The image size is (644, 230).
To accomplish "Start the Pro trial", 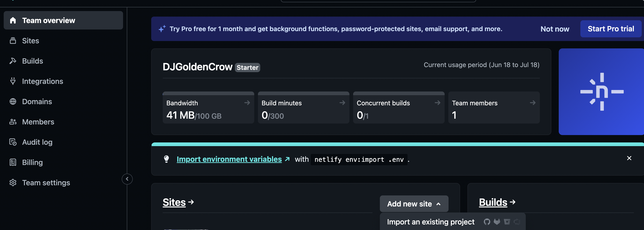I will [x=611, y=29].
